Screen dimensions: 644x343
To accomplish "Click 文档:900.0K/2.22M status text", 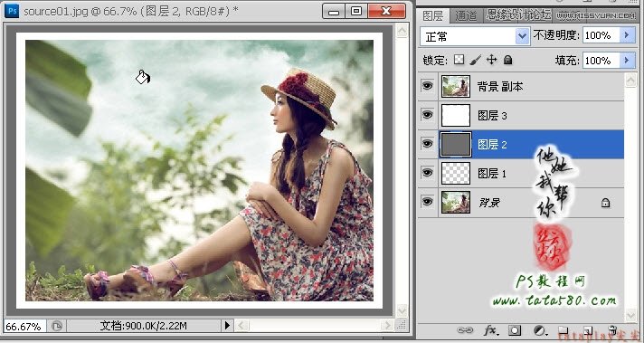I will (x=143, y=326).
